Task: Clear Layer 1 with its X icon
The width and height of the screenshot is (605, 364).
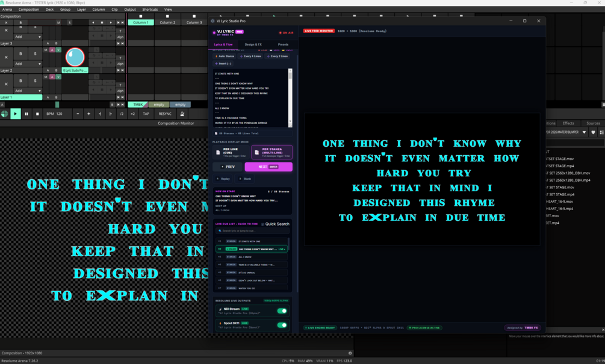Action: coord(6,84)
